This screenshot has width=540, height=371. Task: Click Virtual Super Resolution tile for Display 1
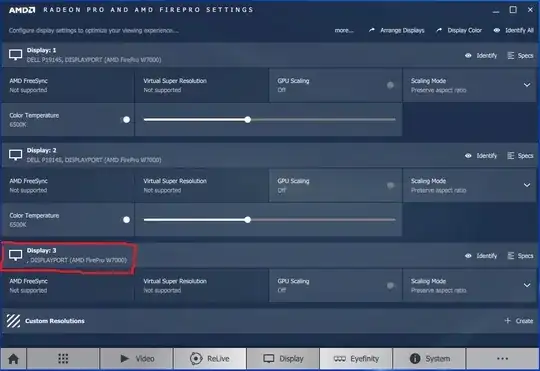[202, 85]
